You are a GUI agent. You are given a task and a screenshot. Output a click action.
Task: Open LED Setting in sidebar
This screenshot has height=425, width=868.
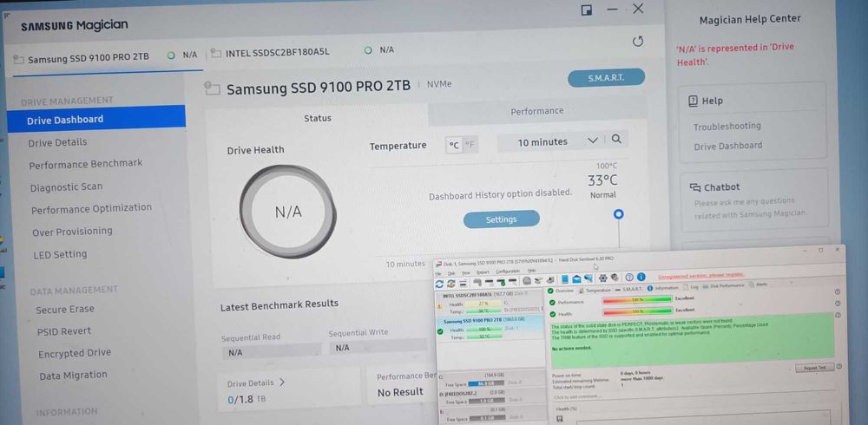[61, 254]
